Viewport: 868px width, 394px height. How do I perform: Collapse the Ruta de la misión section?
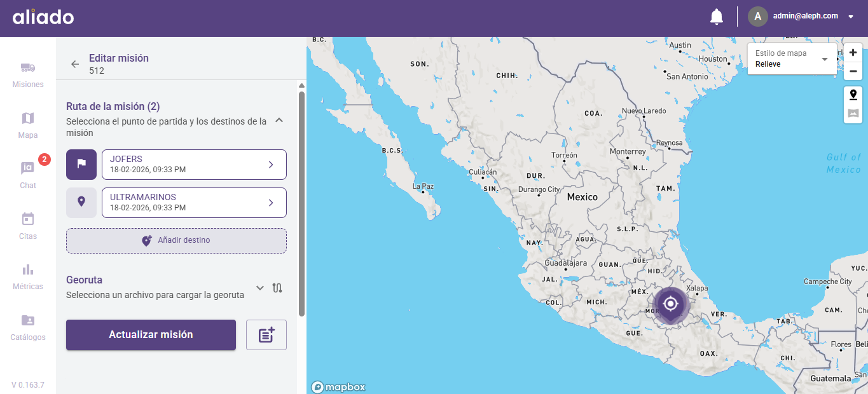point(279,120)
